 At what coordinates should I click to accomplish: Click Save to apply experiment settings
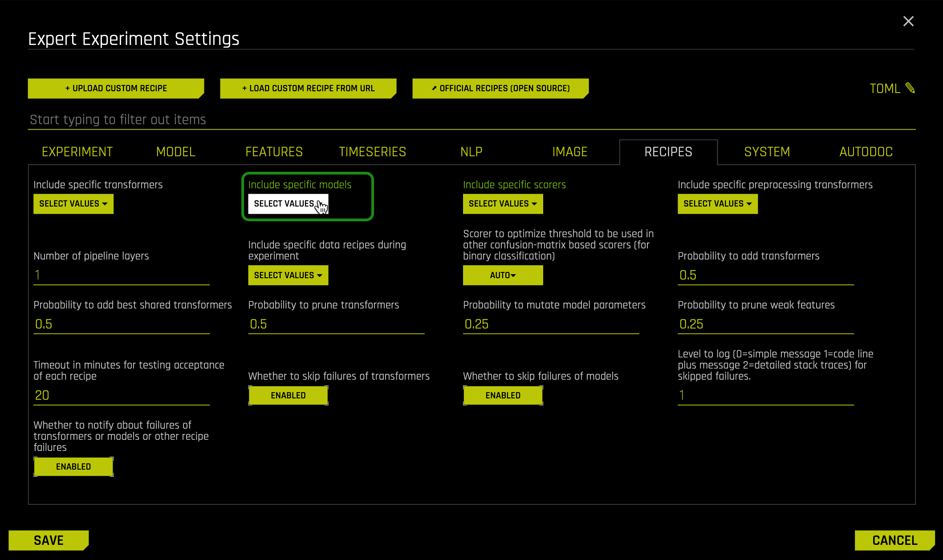pyautogui.click(x=49, y=540)
